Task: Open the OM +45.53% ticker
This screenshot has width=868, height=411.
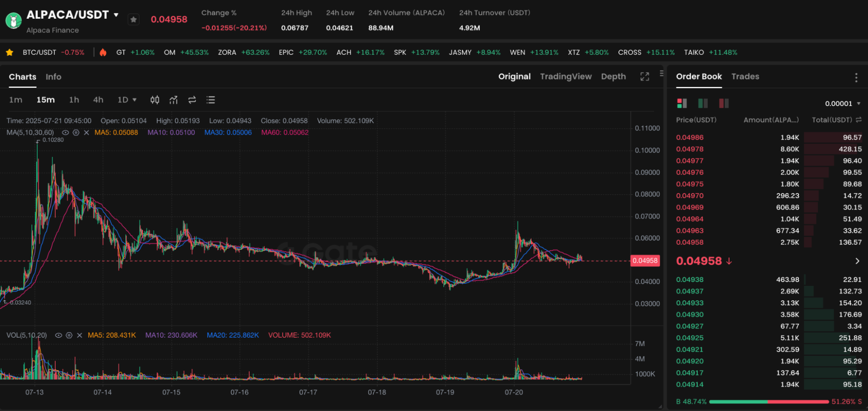Action: pos(186,52)
